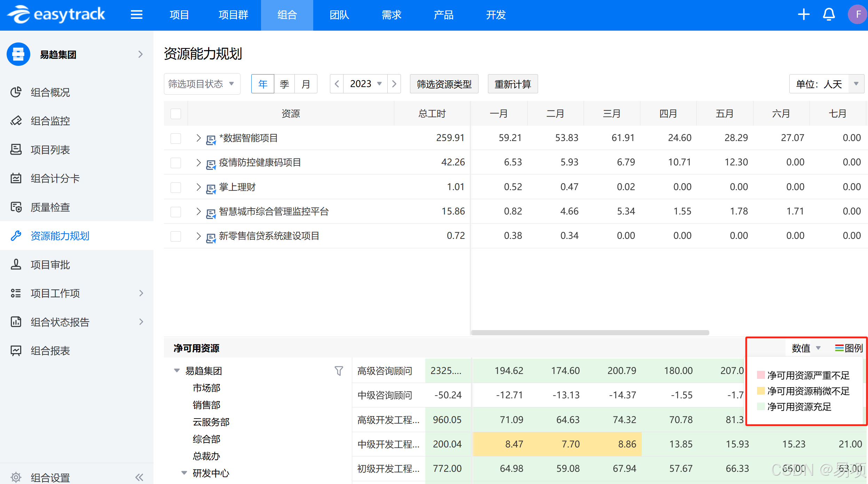Viewport: 868px width, 484px height.
Task: Click the pink 净可用资源严重不足 swatch
Action: [x=761, y=375]
